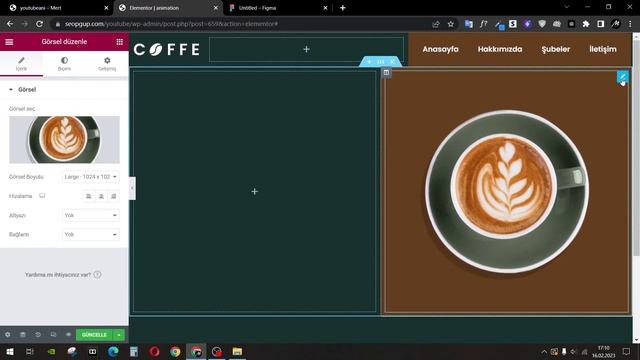Click the section handle edit dots
The image size is (640, 360).
coord(380,62)
